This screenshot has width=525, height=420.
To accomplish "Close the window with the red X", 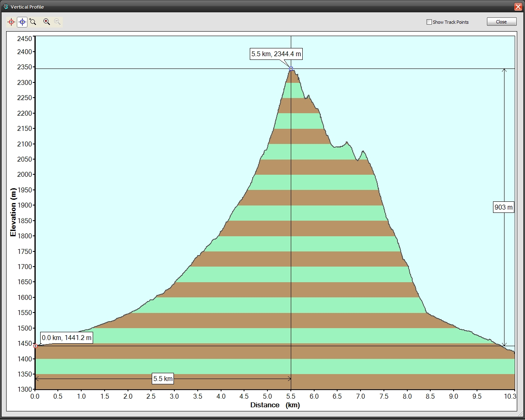I will click(x=518, y=7).
